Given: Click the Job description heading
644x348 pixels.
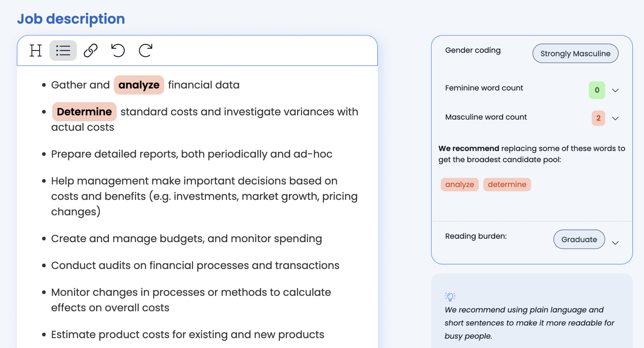Looking at the screenshot, I should click(71, 19).
